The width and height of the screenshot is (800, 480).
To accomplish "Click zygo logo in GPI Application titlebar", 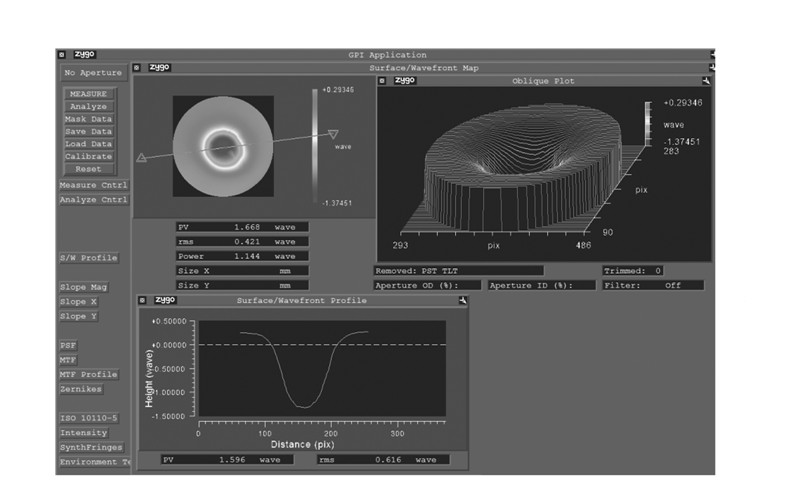I will [x=85, y=54].
